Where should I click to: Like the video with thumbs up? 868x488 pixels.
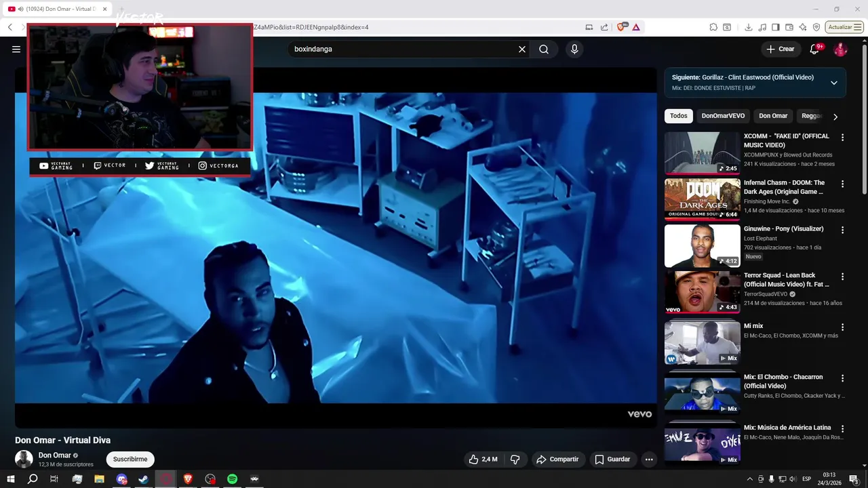(x=483, y=459)
